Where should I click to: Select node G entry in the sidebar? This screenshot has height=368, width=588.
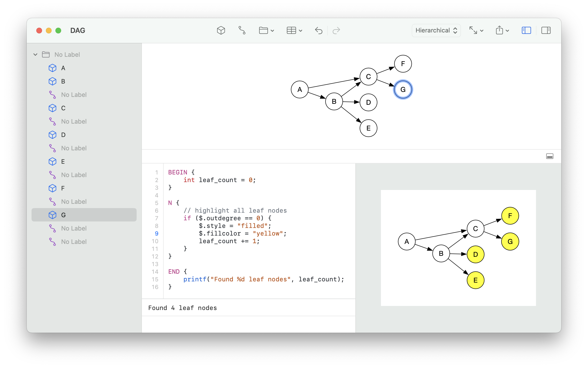tap(63, 215)
